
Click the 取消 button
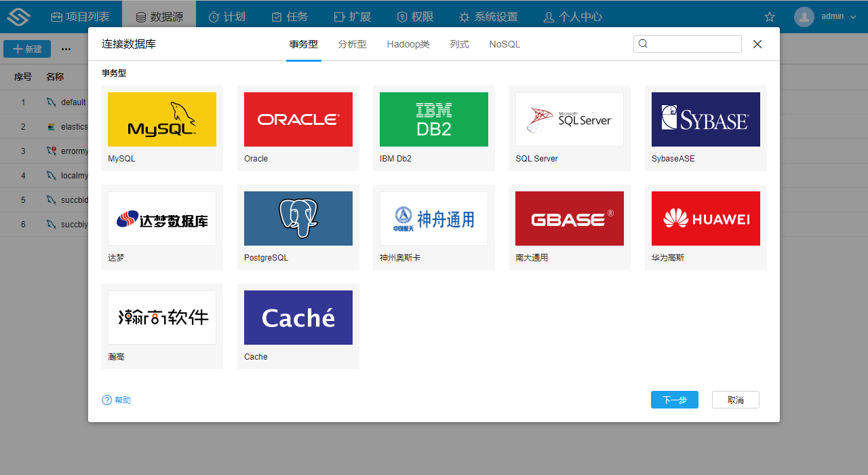[735, 400]
